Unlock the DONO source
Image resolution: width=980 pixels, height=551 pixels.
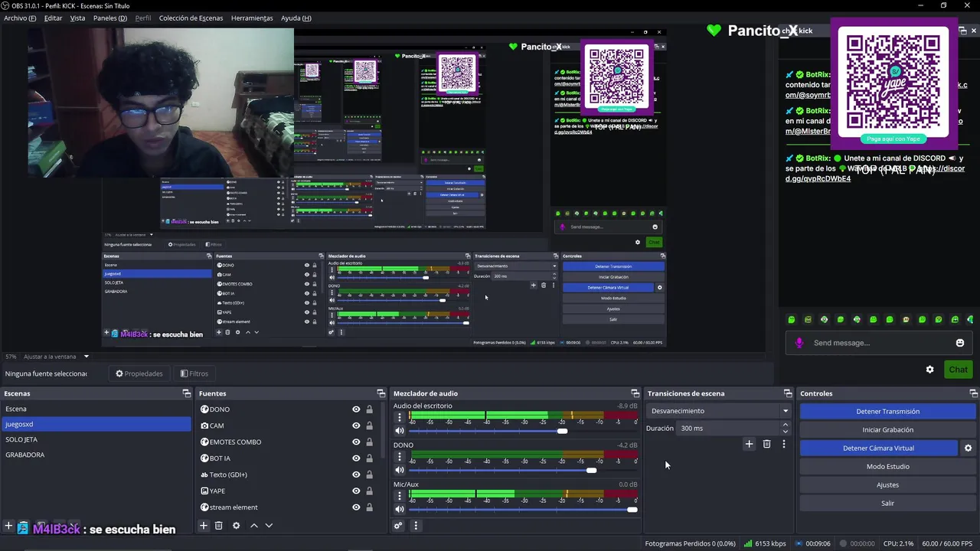click(369, 409)
